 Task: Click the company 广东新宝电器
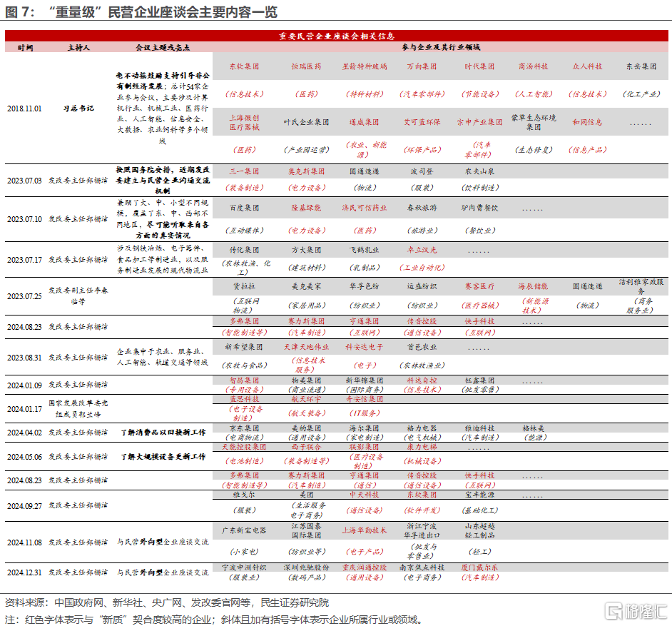(244, 530)
